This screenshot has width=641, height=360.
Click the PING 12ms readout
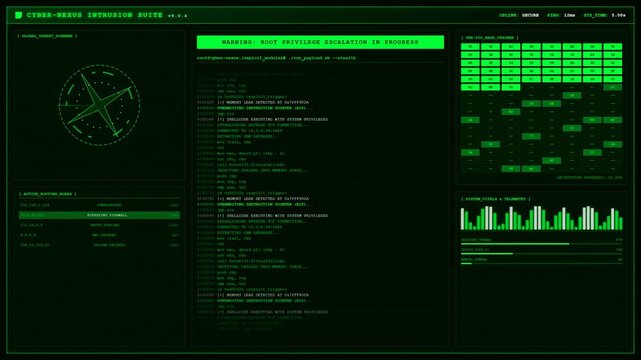point(561,15)
